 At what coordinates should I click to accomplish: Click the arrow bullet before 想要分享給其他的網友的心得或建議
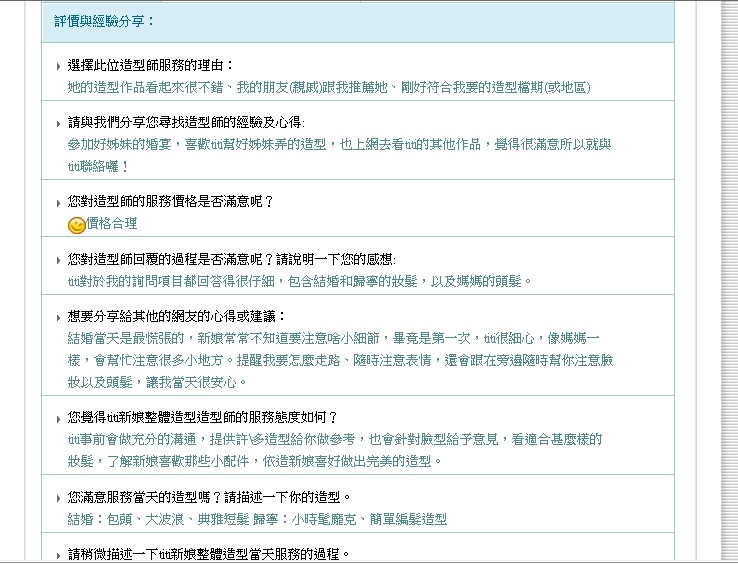(x=58, y=318)
